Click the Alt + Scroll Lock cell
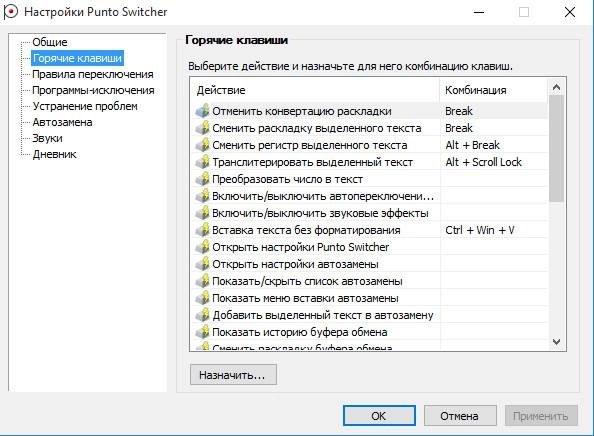Screen dimensions: 594x436 coord(494,162)
